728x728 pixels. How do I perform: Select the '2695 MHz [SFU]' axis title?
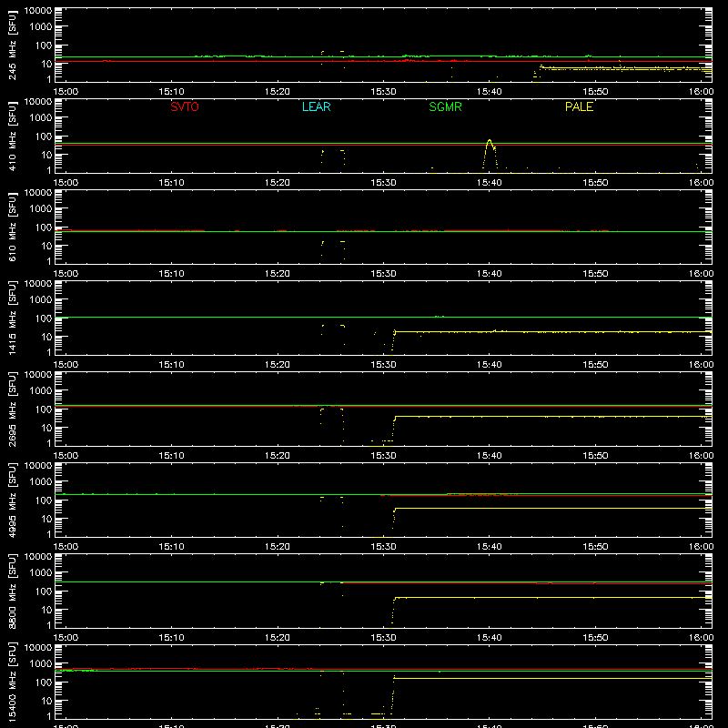click(13, 409)
